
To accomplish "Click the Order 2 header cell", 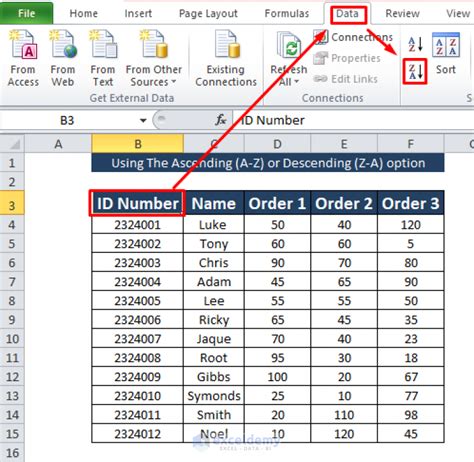I will [x=344, y=203].
